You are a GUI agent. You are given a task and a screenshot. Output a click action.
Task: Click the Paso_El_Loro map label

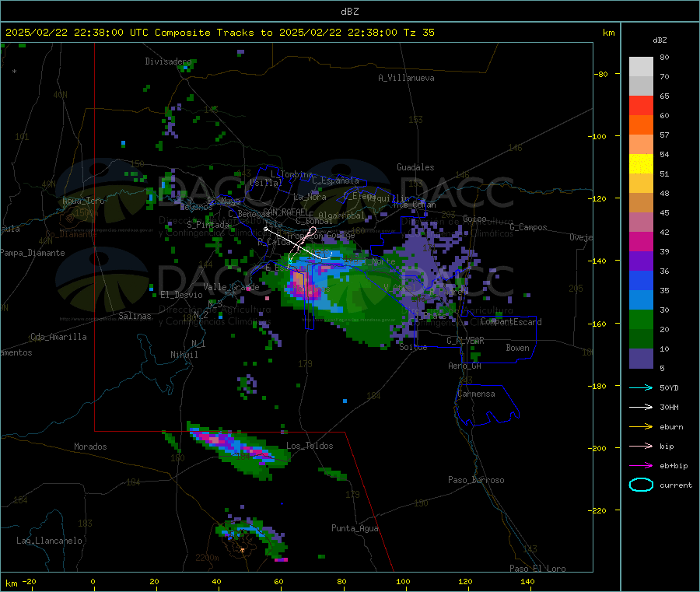pyautogui.click(x=537, y=569)
